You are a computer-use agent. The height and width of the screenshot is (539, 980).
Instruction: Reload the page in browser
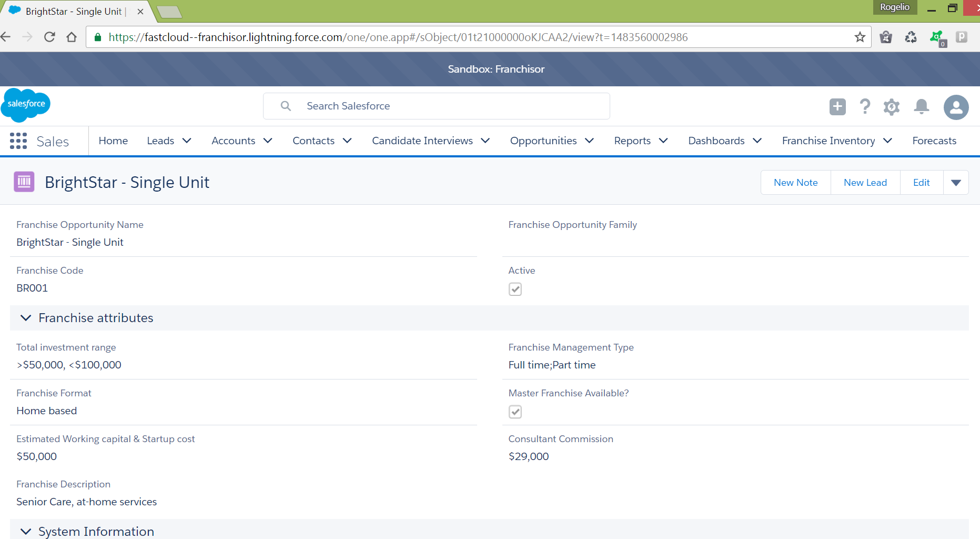pos(49,37)
